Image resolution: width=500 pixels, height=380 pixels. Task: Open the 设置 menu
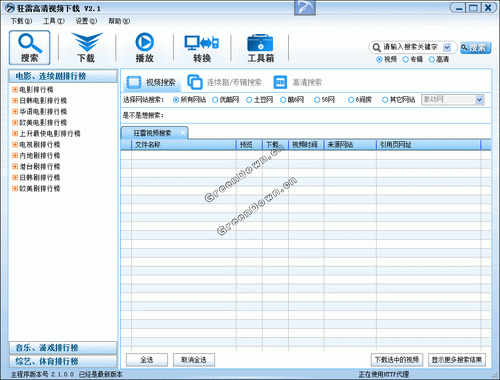click(x=86, y=21)
